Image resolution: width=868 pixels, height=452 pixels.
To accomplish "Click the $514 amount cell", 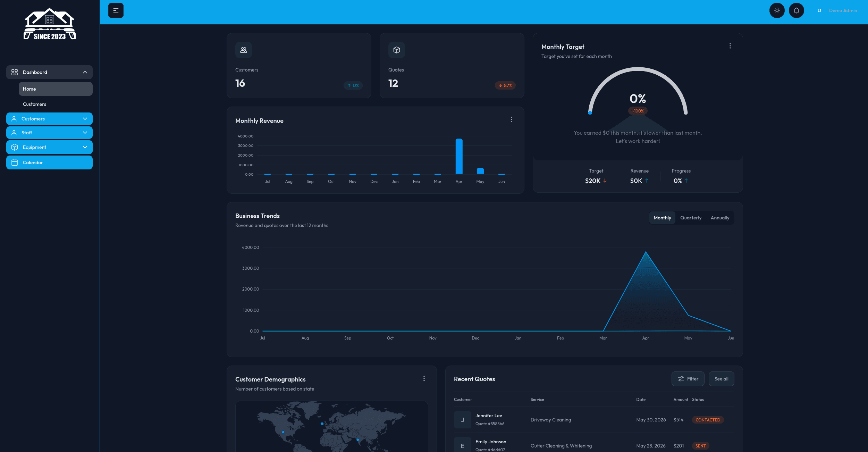I will (679, 420).
